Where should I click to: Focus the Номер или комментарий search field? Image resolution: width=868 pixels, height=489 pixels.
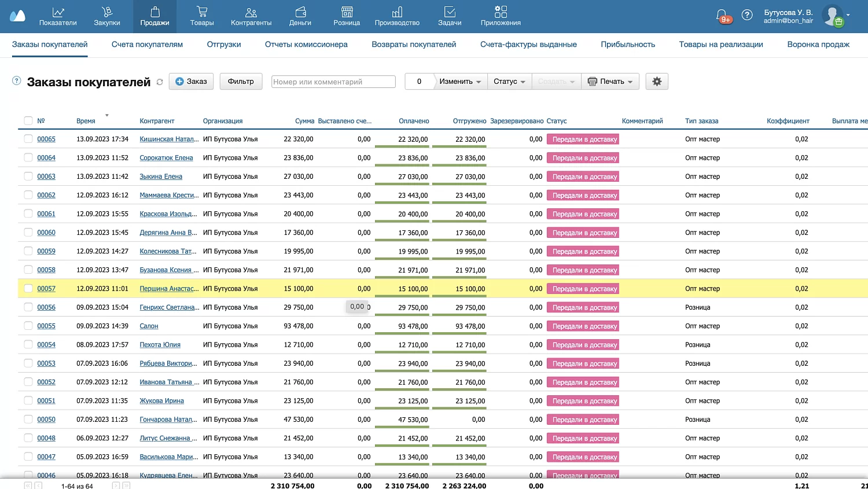tap(333, 82)
